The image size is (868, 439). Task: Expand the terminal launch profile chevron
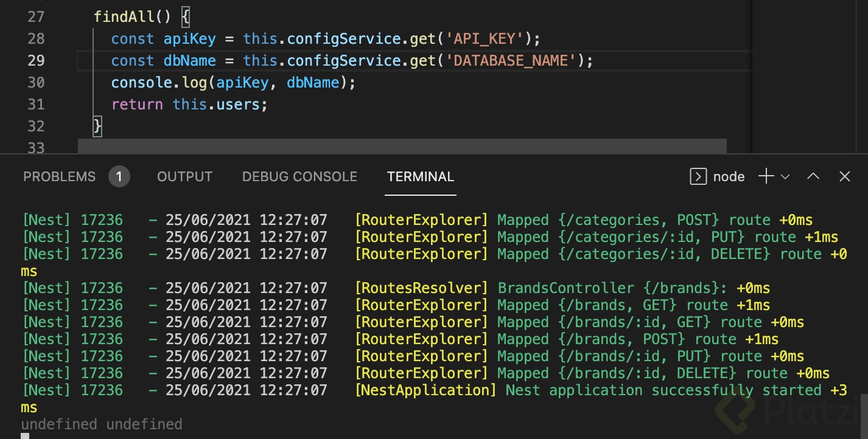tap(785, 177)
